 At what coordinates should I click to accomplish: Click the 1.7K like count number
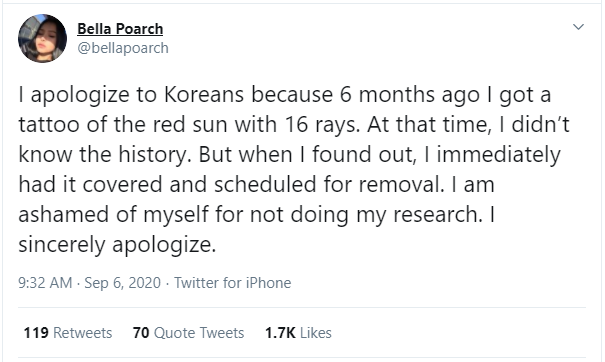point(280,333)
